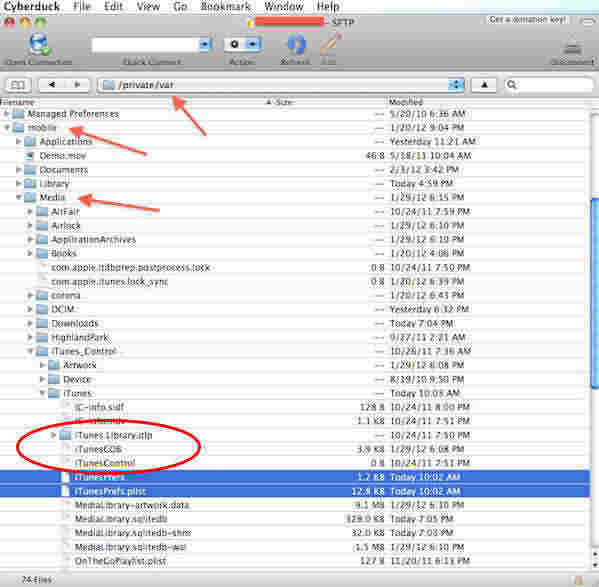Select the iTunesPrefs.plist file icon
This screenshot has height=587, width=599.
tap(66, 491)
